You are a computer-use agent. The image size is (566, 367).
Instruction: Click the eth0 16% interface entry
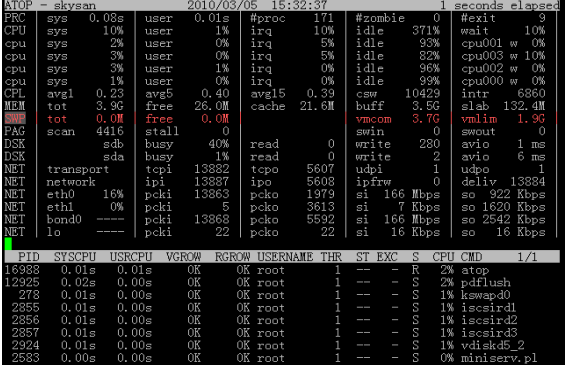click(x=85, y=195)
